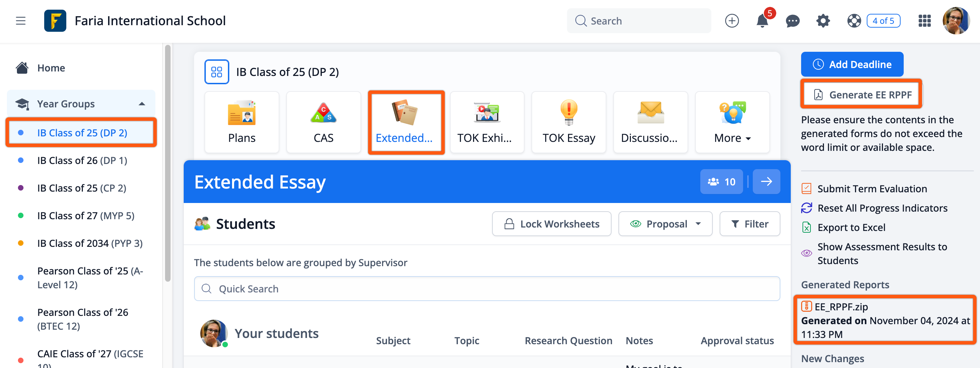This screenshot has height=368, width=980.
Task: Open the CAS module tile
Action: tap(323, 122)
